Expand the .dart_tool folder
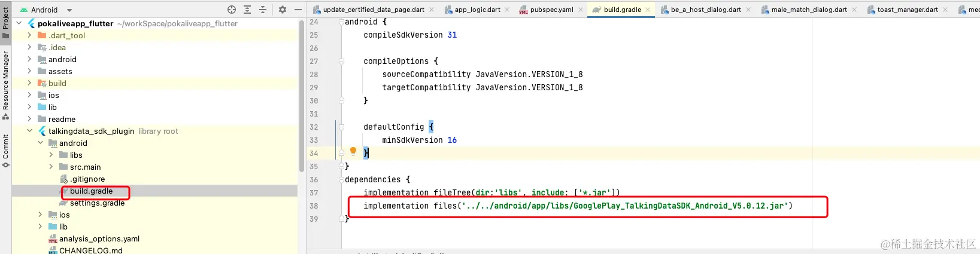This screenshot has height=254, width=980. click(29, 35)
